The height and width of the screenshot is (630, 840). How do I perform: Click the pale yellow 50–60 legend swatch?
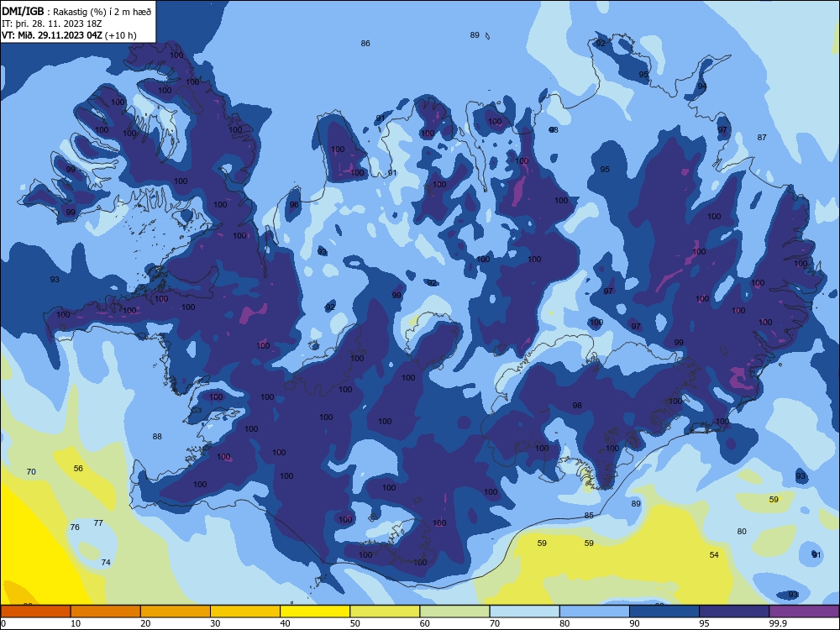click(385, 612)
